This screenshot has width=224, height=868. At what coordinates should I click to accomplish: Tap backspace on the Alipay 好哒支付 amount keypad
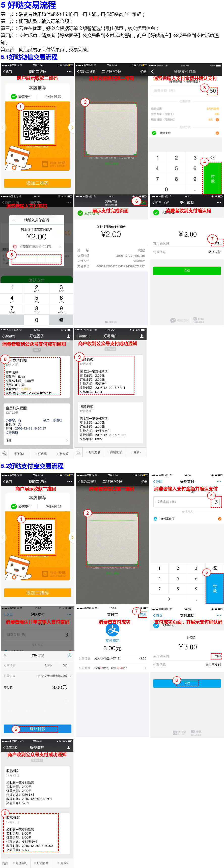(215, 568)
